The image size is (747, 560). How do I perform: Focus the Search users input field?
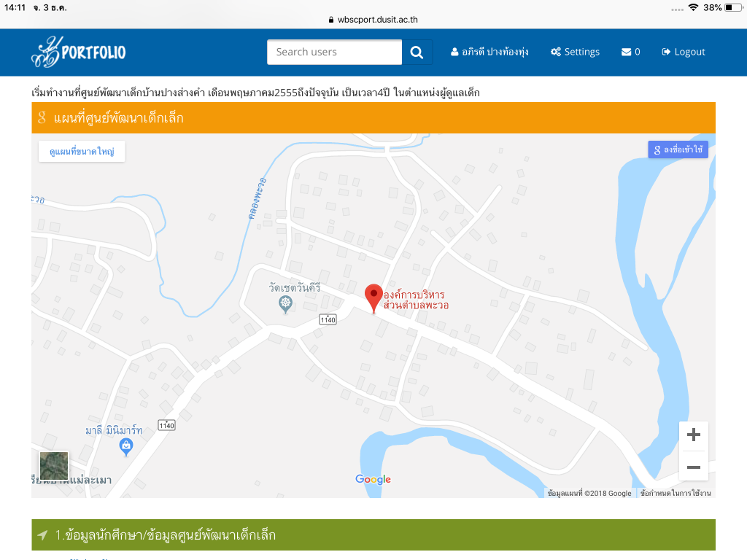[334, 52]
